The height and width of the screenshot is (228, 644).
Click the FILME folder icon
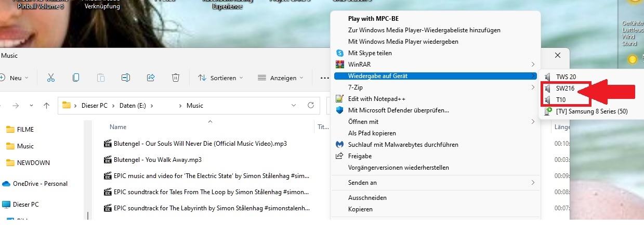tap(10, 130)
